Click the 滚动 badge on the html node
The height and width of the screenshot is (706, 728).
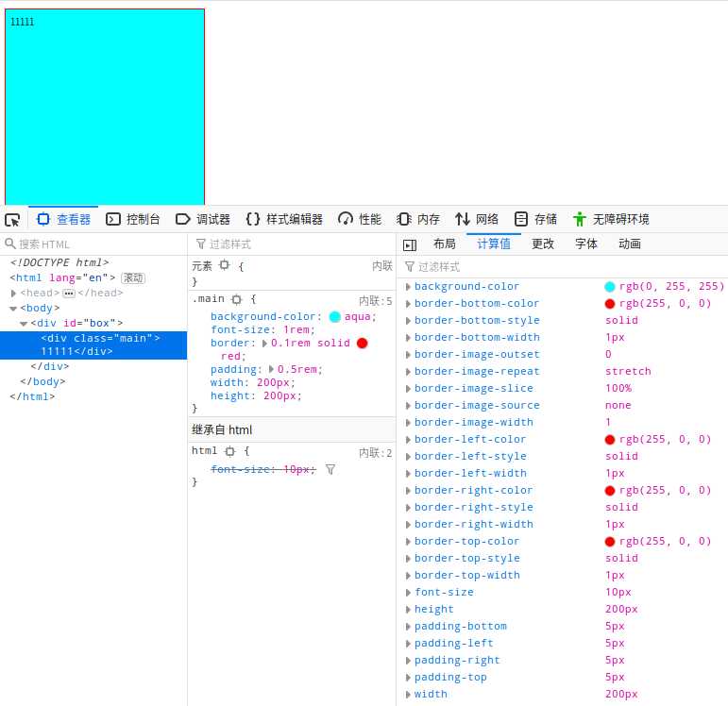point(133,278)
